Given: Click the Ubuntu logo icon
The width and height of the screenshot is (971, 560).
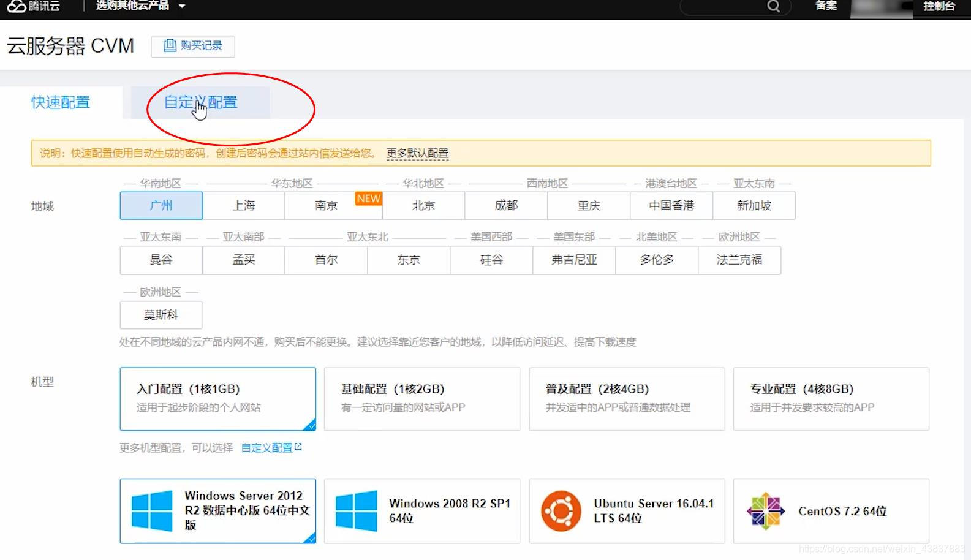Looking at the screenshot, I should click(561, 510).
